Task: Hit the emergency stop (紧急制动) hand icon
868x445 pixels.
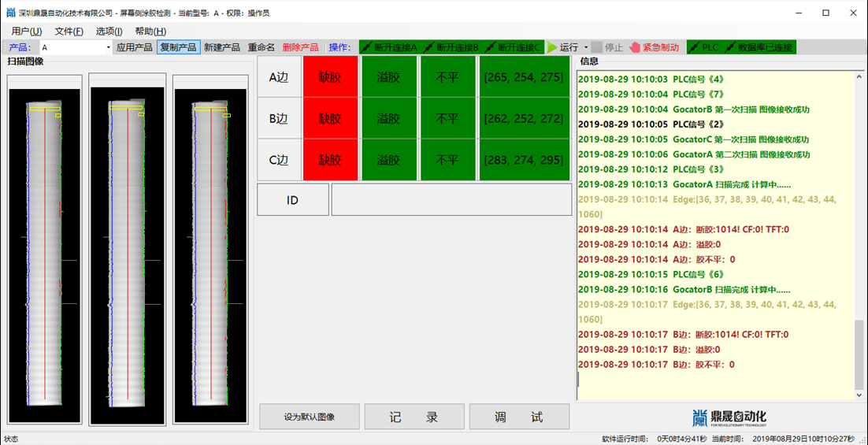Action: tap(635, 47)
